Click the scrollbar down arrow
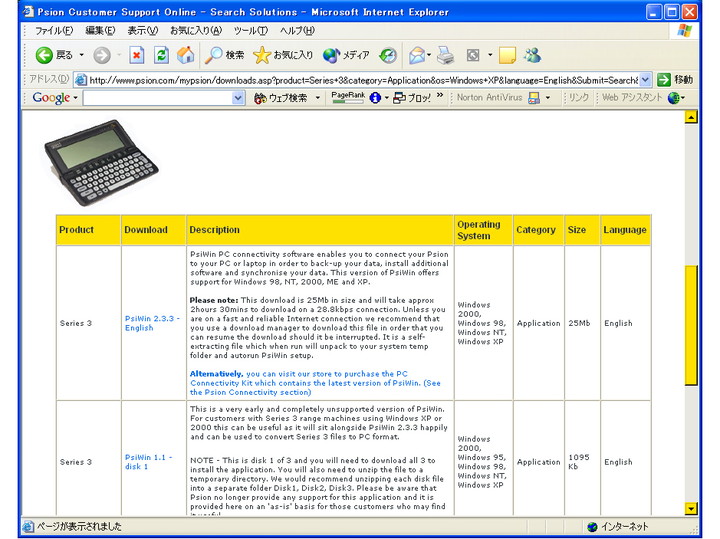This screenshot has width=720, height=539. tap(691, 508)
